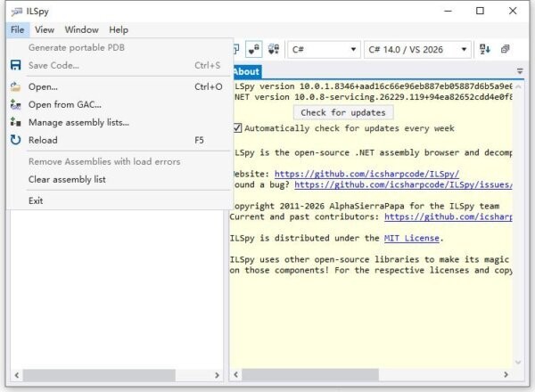This screenshot has width=535, height=392.
Task: Click the Reload arrow icon
Action: 15,140
